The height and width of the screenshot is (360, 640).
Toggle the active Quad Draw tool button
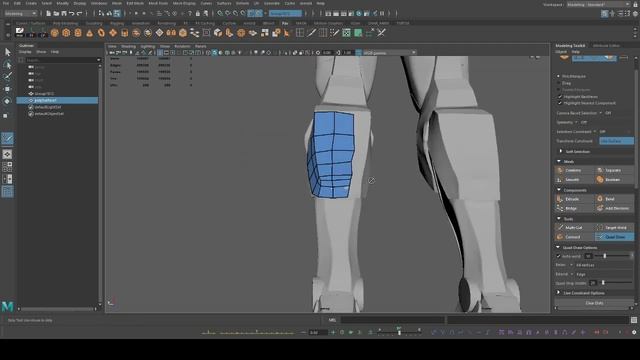[x=614, y=237]
